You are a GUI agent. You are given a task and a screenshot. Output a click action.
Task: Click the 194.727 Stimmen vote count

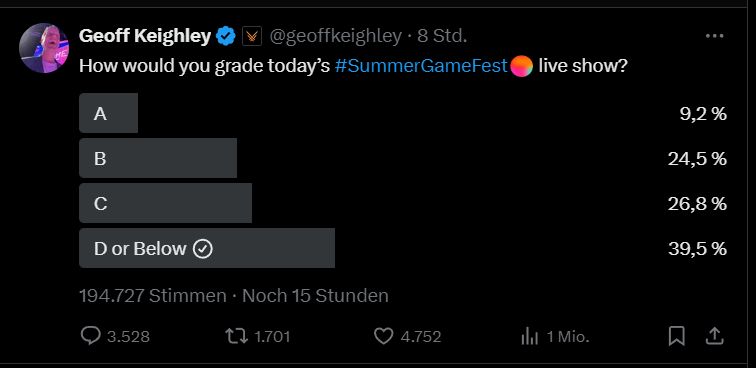(x=152, y=296)
